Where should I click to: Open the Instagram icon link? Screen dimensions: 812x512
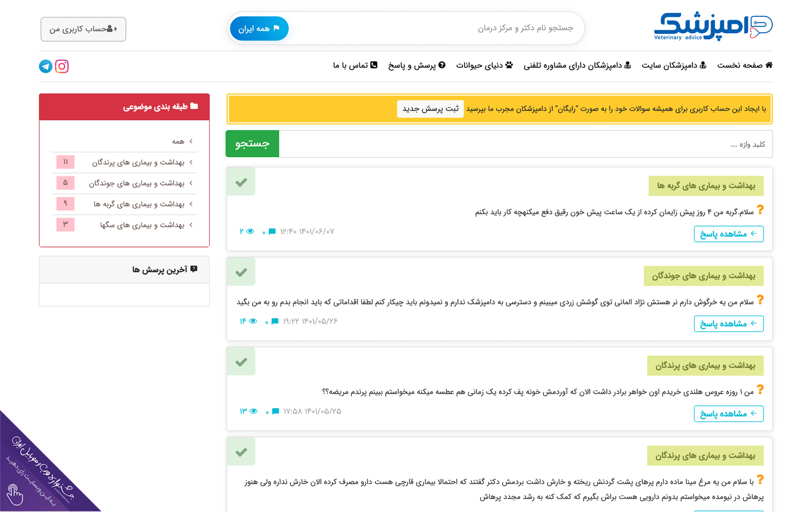click(62, 67)
